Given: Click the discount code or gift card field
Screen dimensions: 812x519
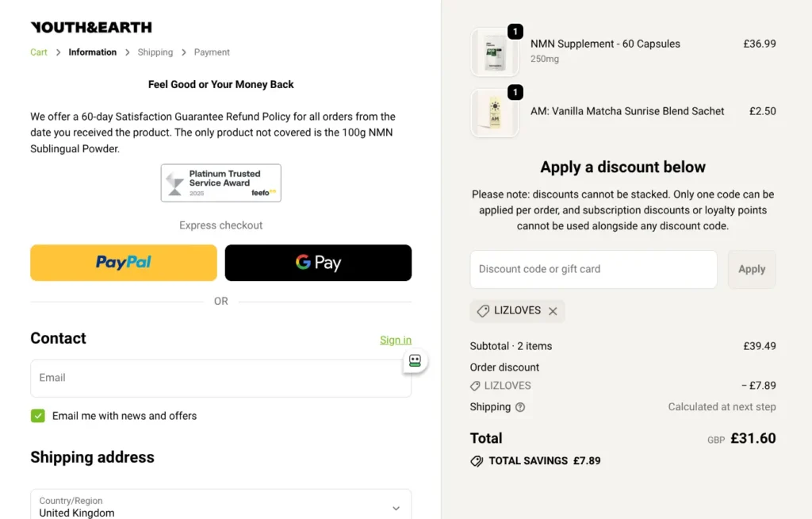Looking at the screenshot, I should click(x=593, y=269).
